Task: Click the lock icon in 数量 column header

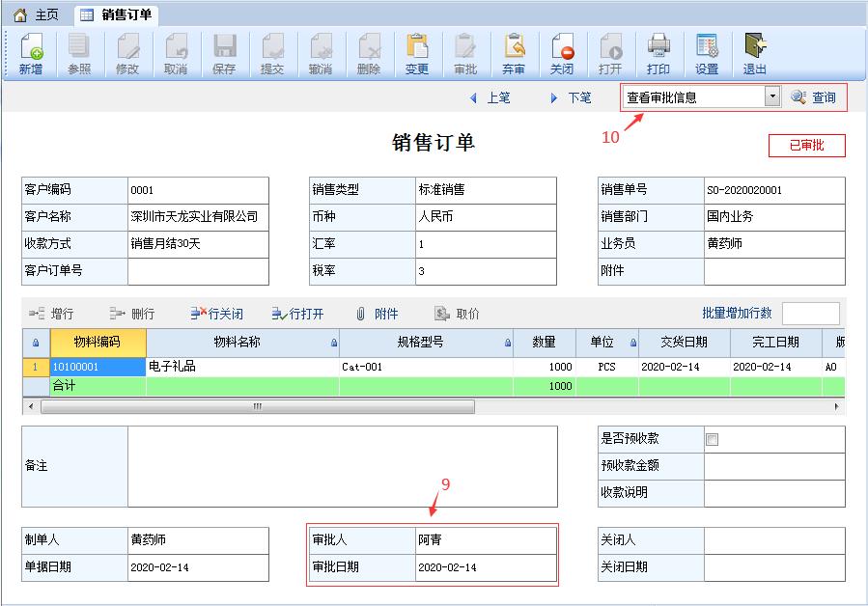Action: [x=507, y=343]
